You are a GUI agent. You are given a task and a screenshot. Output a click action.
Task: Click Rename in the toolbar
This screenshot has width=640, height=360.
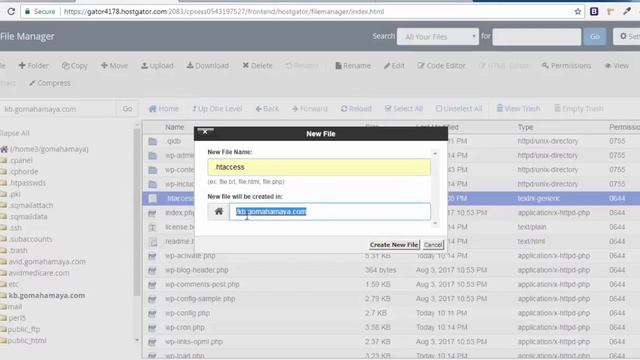click(x=353, y=66)
